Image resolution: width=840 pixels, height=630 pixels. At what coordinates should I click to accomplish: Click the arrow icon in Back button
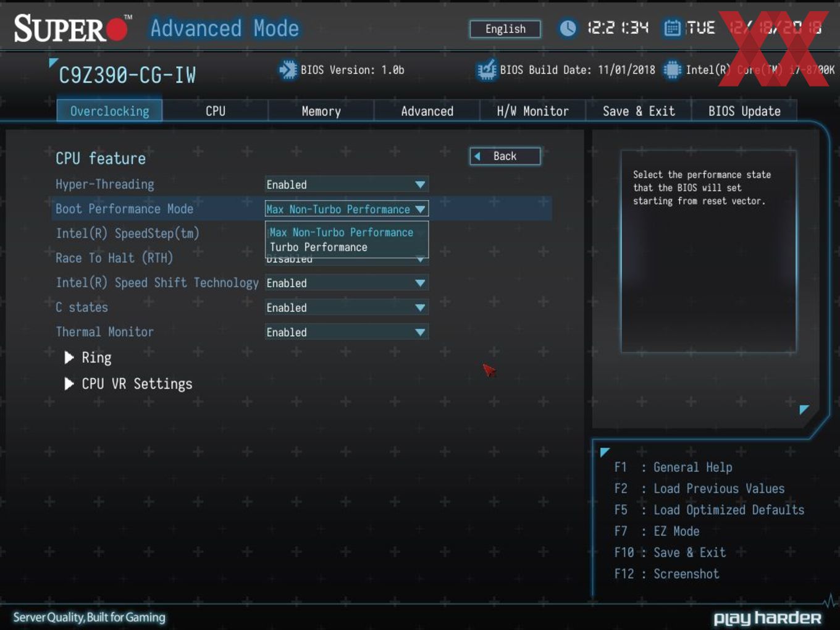(x=477, y=156)
